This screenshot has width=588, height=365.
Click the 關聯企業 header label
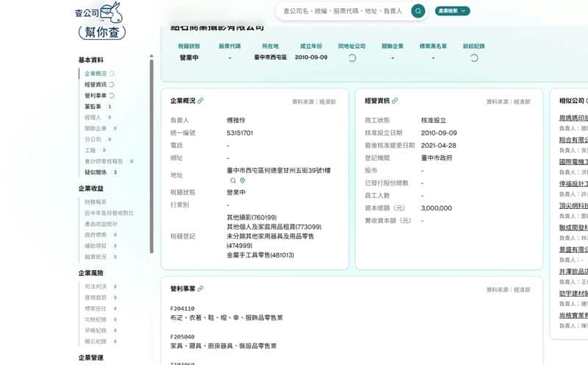click(392, 46)
